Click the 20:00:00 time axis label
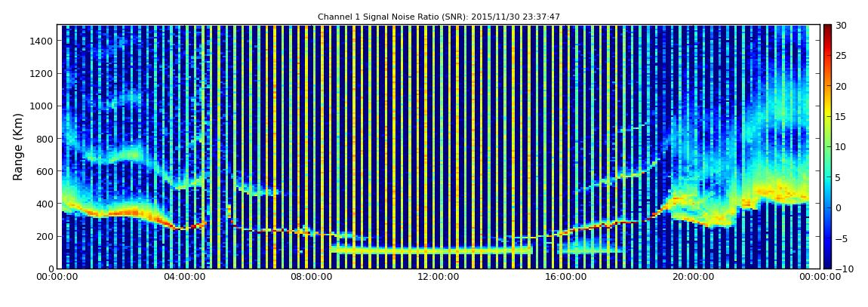The width and height of the screenshot is (868, 307). pos(692,277)
